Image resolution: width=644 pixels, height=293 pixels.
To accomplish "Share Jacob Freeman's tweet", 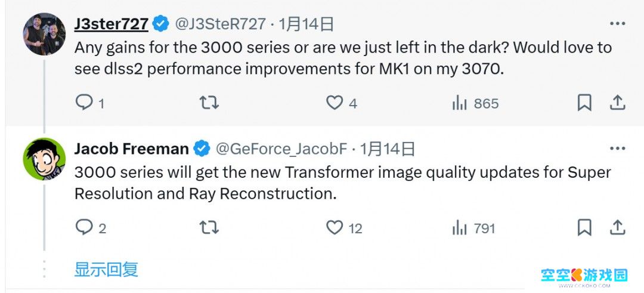I will (x=617, y=227).
